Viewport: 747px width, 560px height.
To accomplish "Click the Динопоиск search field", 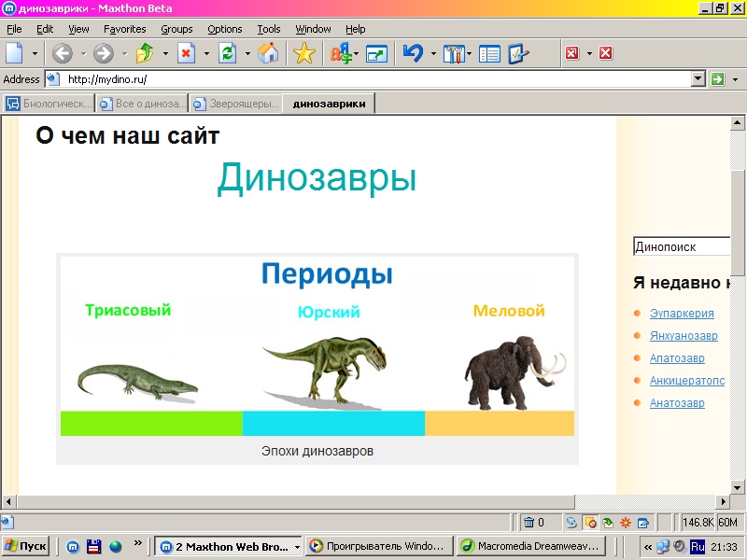I will tap(681, 247).
